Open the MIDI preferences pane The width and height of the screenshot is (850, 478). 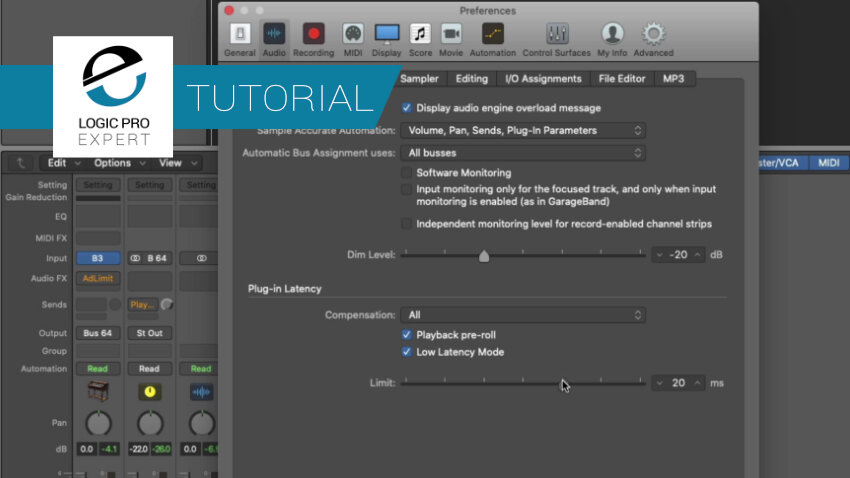(353, 40)
